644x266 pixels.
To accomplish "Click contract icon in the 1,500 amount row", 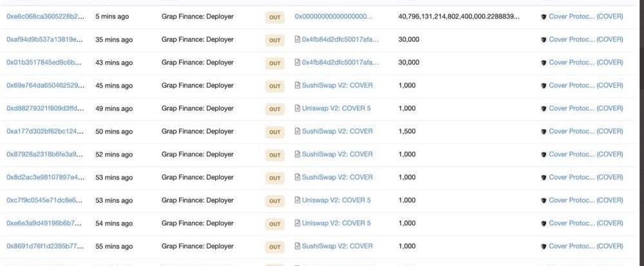I will click(298, 131).
